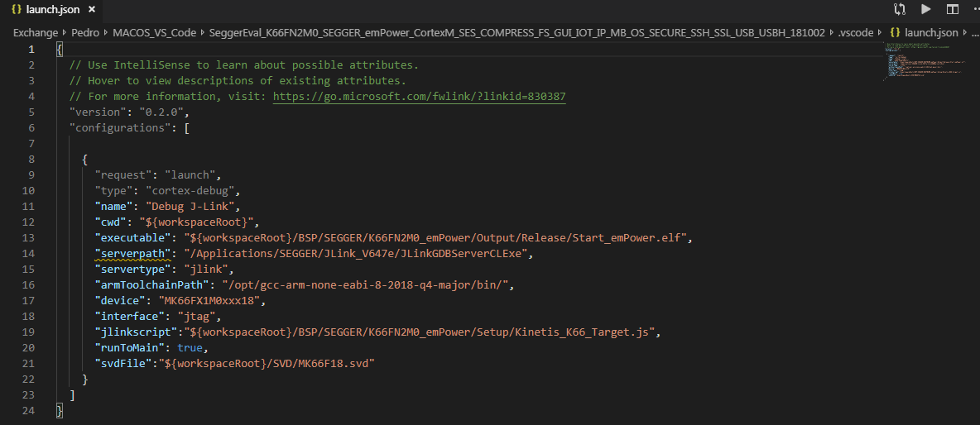Click the Split Editor icon

pos(953,10)
